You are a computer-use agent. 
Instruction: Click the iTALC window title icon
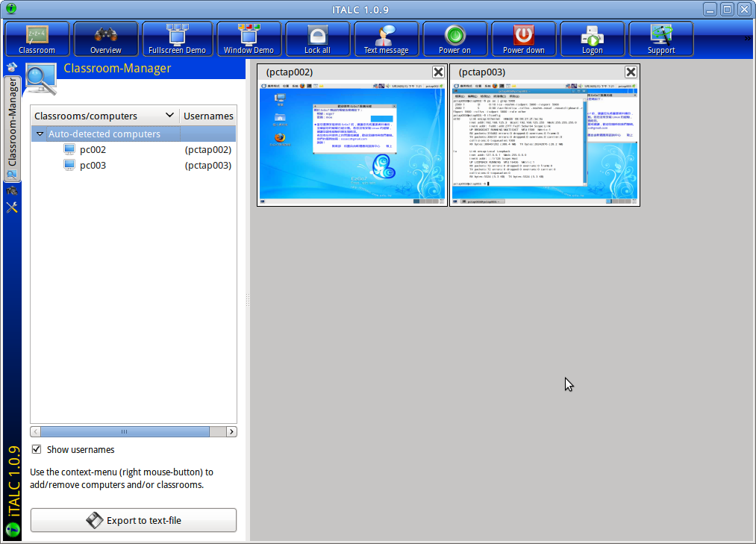point(10,9)
